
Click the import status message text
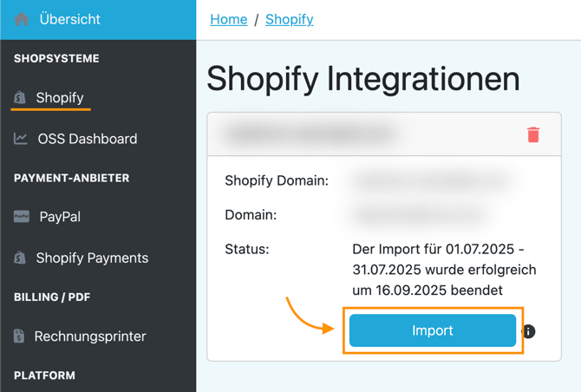coord(445,269)
